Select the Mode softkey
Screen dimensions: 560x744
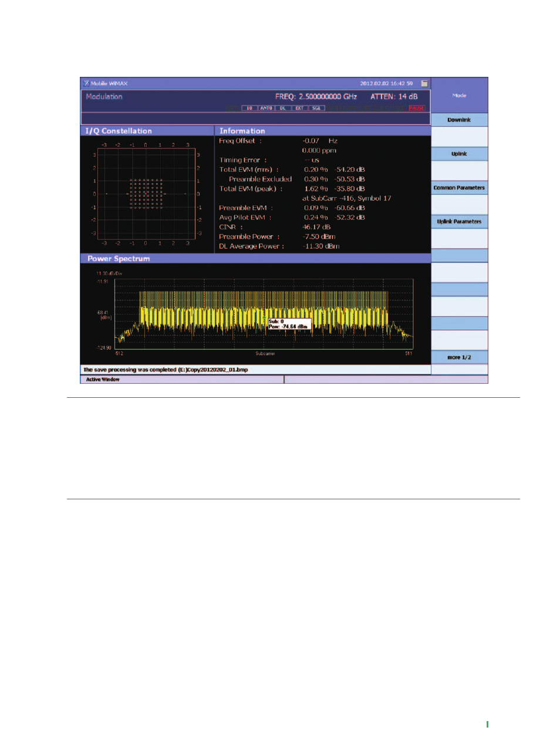(x=460, y=95)
